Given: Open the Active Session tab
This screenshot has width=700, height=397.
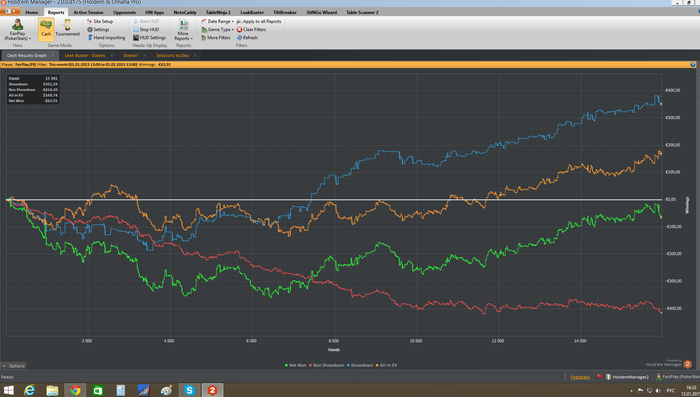Looking at the screenshot, I should [x=88, y=12].
